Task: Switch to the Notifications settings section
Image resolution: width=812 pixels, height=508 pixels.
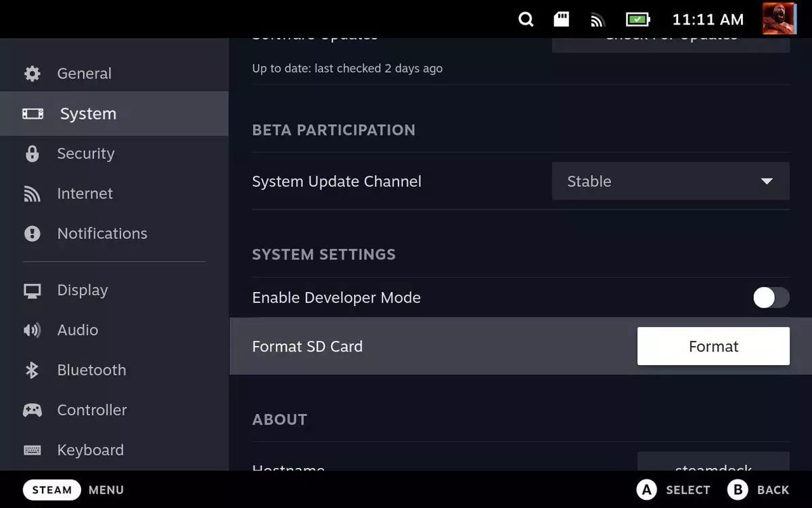Action: tap(101, 234)
